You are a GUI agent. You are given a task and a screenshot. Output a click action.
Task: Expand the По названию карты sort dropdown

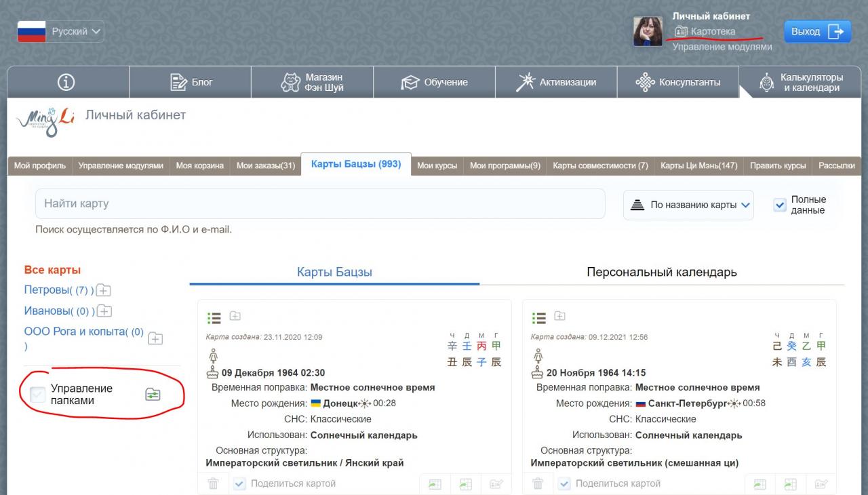pyautogui.click(x=688, y=205)
